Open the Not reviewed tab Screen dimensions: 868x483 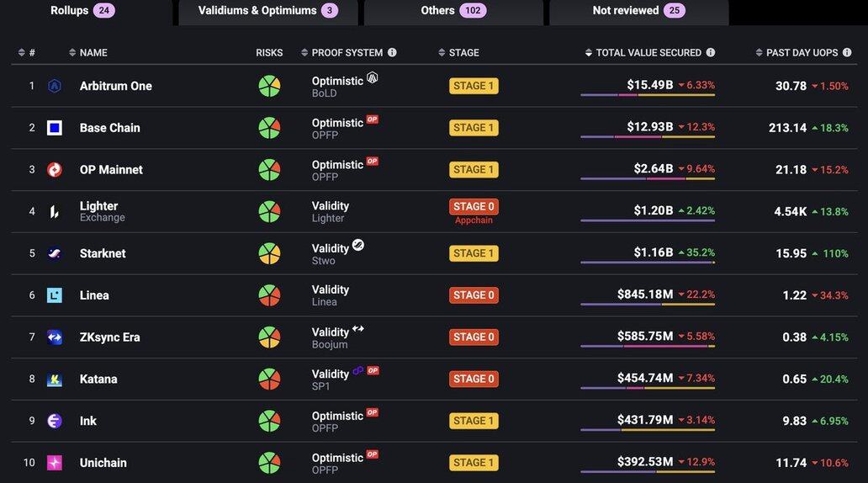pyautogui.click(x=638, y=11)
